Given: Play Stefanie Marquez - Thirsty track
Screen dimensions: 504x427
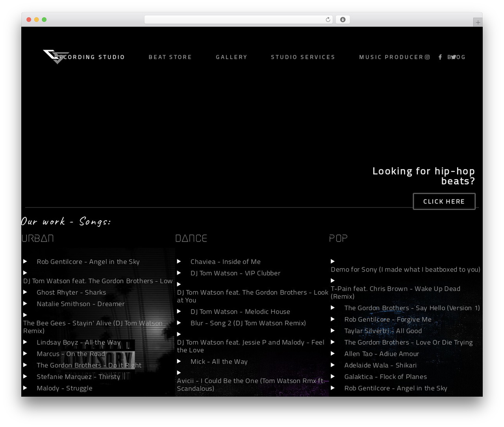Looking at the screenshot, I should [x=25, y=376].
